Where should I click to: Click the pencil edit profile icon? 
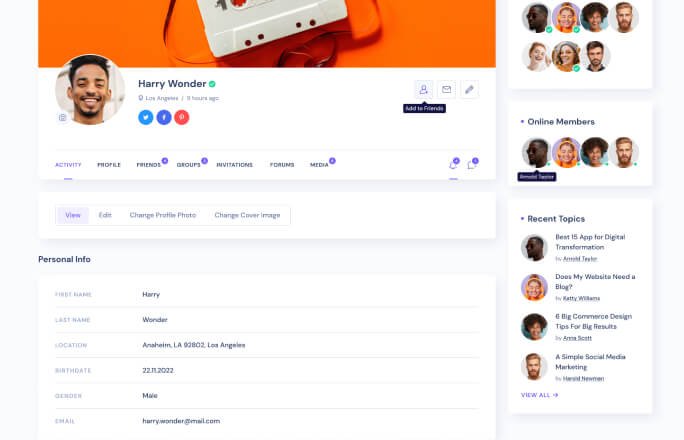(469, 89)
